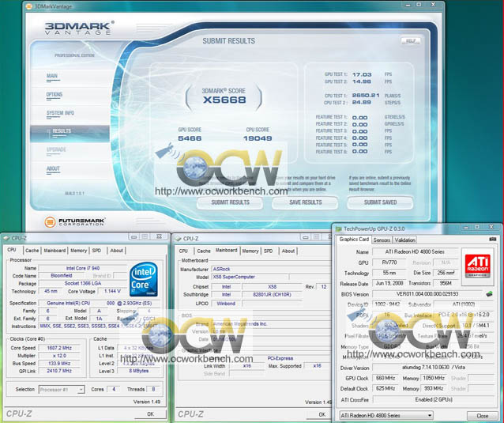This screenshot has height=423, width=504.
Task: Click the QPI Link 2410.7 MHz value
Action: tap(59, 371)
